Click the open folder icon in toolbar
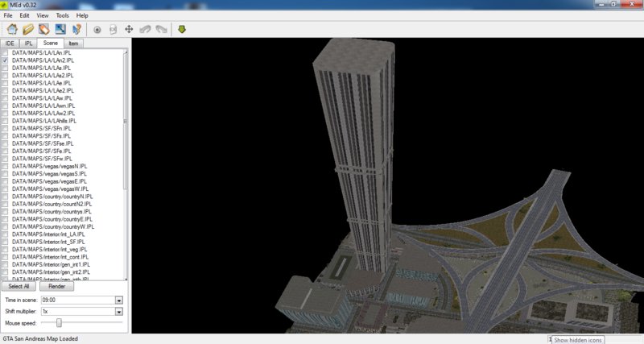 pyautogui.click(x=28, y=29)
